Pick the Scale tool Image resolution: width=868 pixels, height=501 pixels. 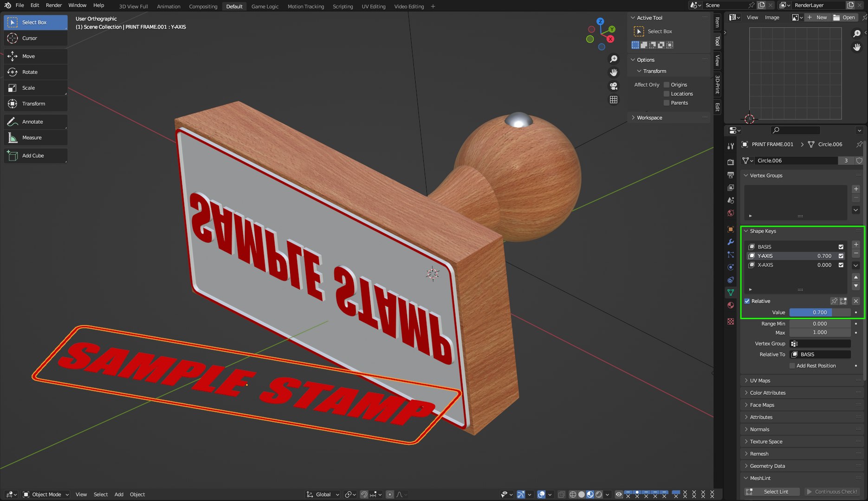pyautogui.click(x=36, y=88)
